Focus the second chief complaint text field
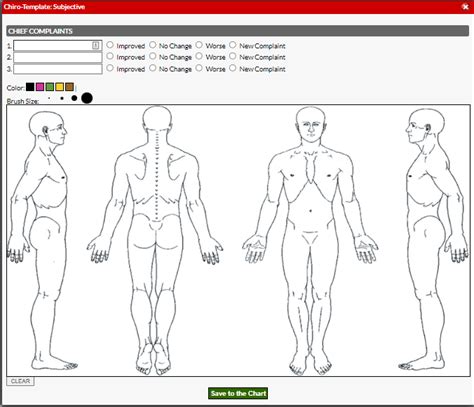This screenshot has width=474, height=407. click(x=58, y=57)
